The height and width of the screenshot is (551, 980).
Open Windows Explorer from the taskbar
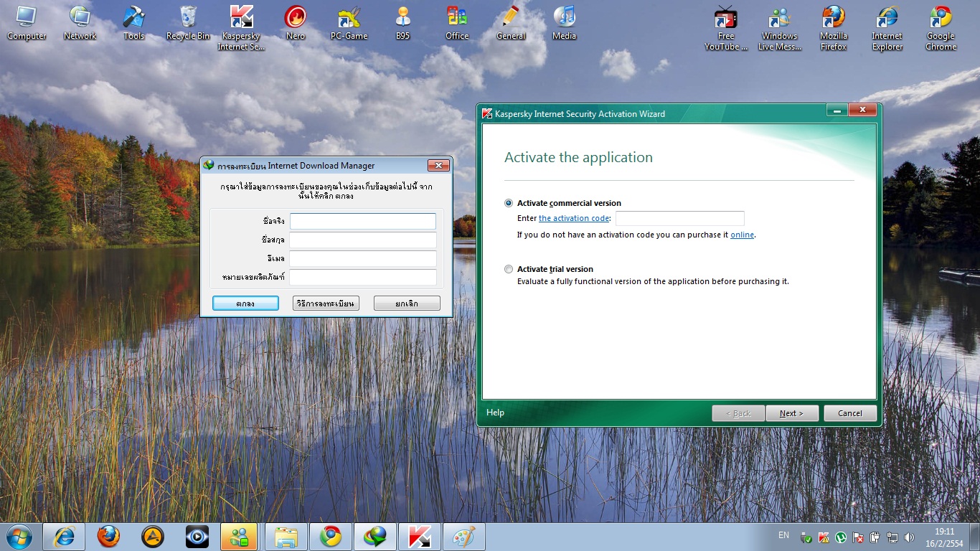286,537
